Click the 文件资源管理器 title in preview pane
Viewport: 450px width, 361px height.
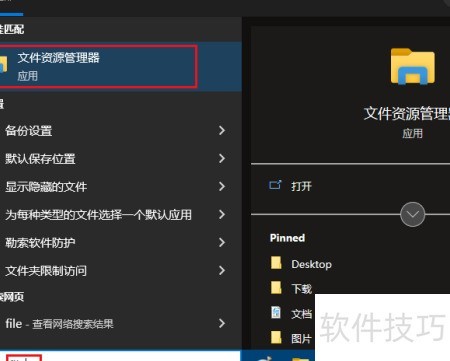407,114
